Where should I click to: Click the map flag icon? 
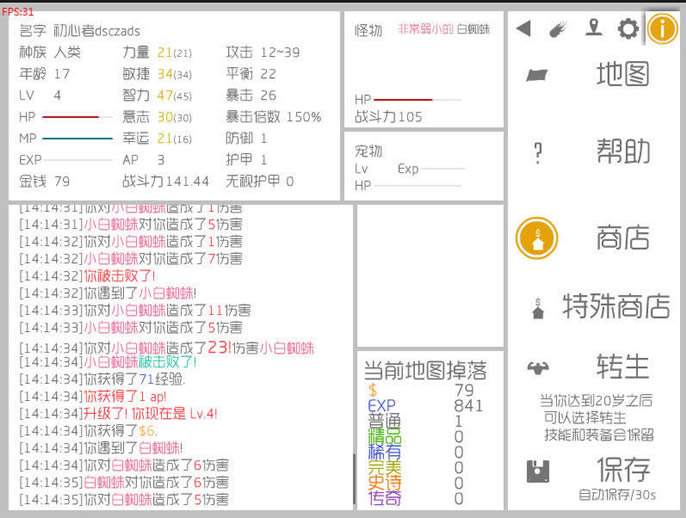point(537,75)
